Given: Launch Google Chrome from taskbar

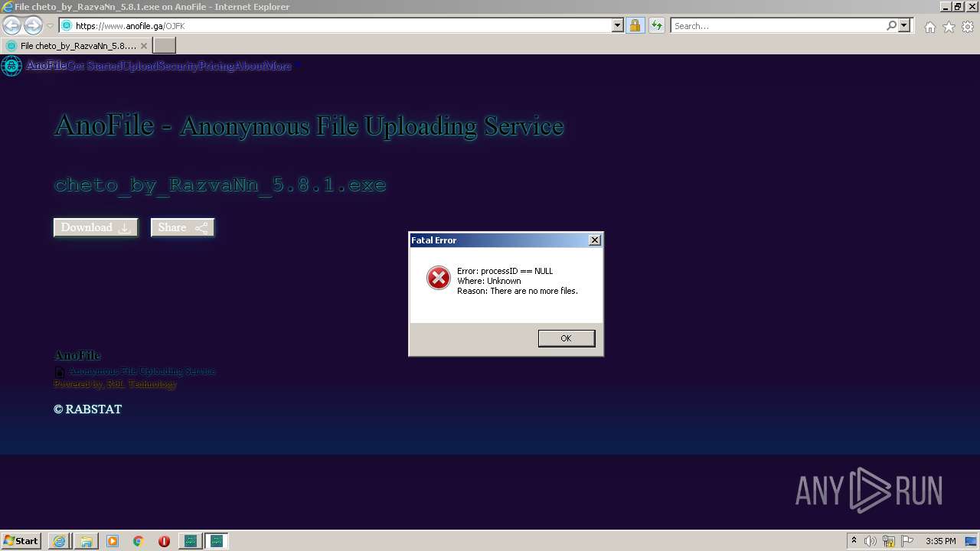Looking at the screenshot, I should point(139,541).
